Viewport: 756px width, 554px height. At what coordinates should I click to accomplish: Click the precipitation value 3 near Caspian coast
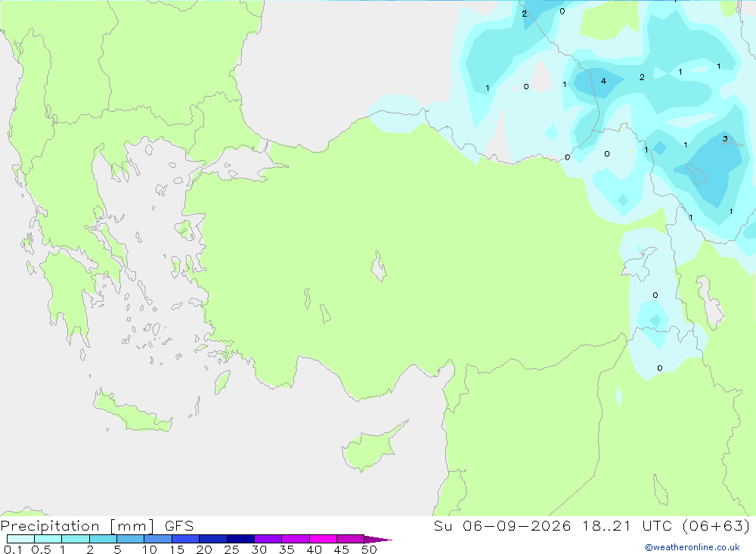(725, 139)
